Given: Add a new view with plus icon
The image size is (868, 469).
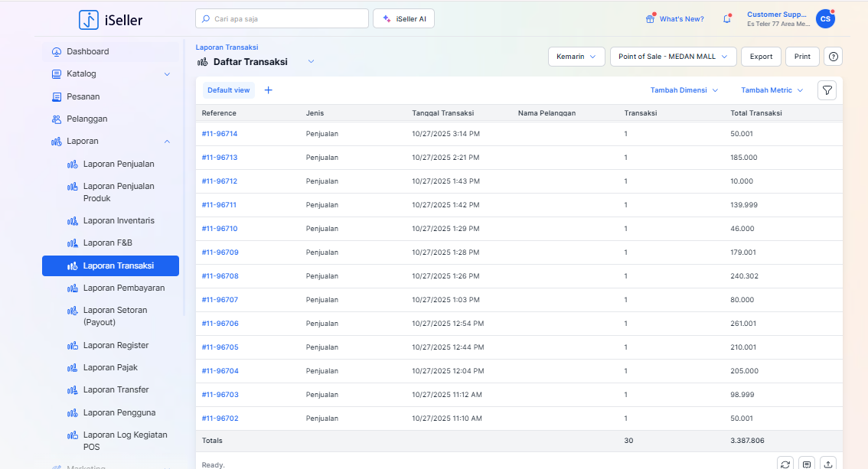Looking at the screenshot, I should tap(268, 90).
